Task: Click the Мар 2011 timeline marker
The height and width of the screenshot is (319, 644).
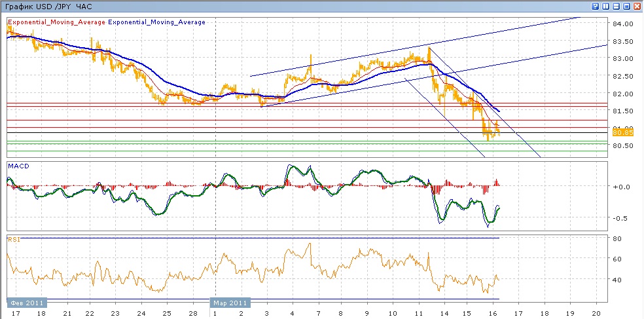Action: pos(230,303)
